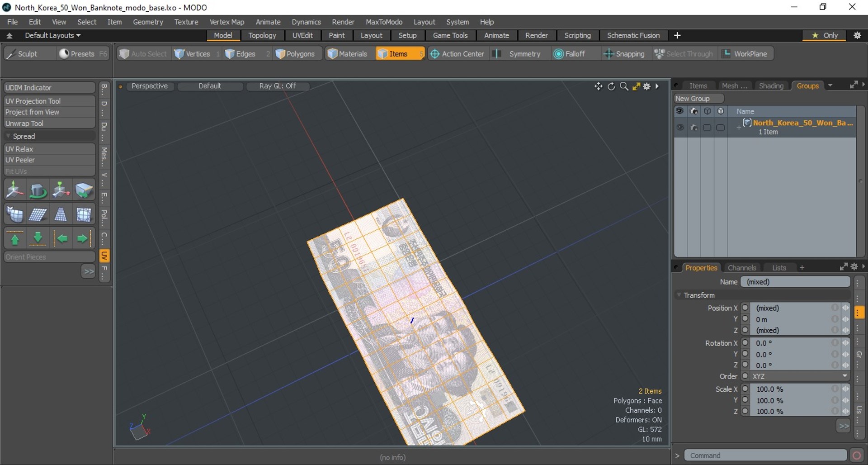Click Rotation Y value slider arrows
Screen dimensions: 868x465
845,354
